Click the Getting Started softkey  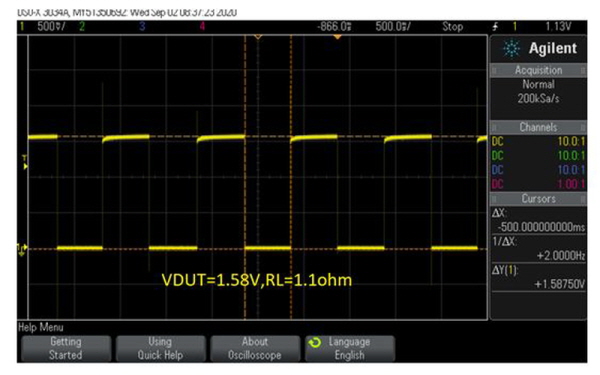click(x=66, y=348)
